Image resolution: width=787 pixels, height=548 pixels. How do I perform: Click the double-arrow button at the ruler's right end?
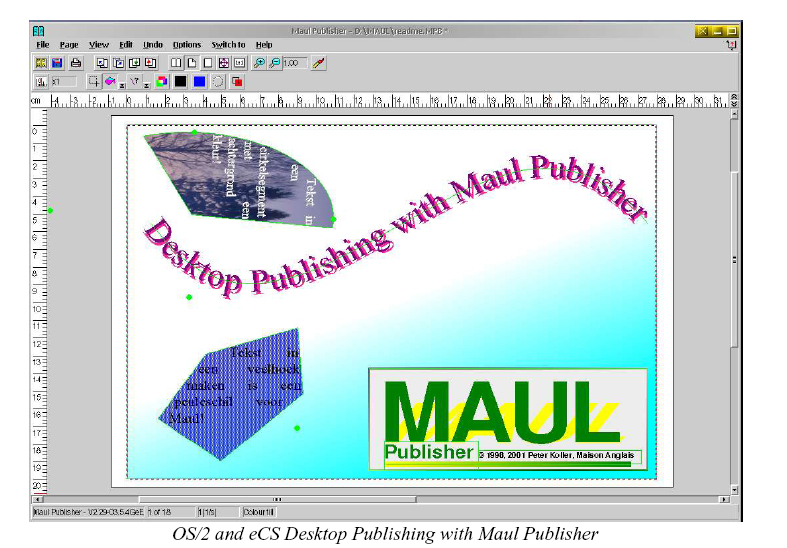(734, 100)
